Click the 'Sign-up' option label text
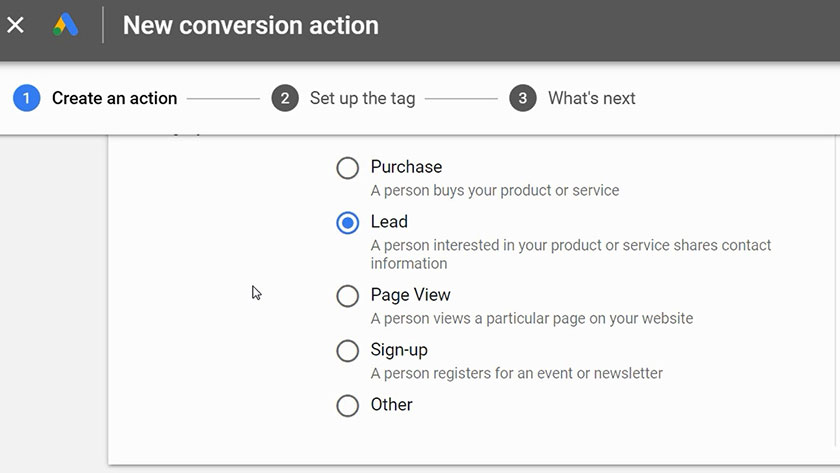 tap(399, 350)
